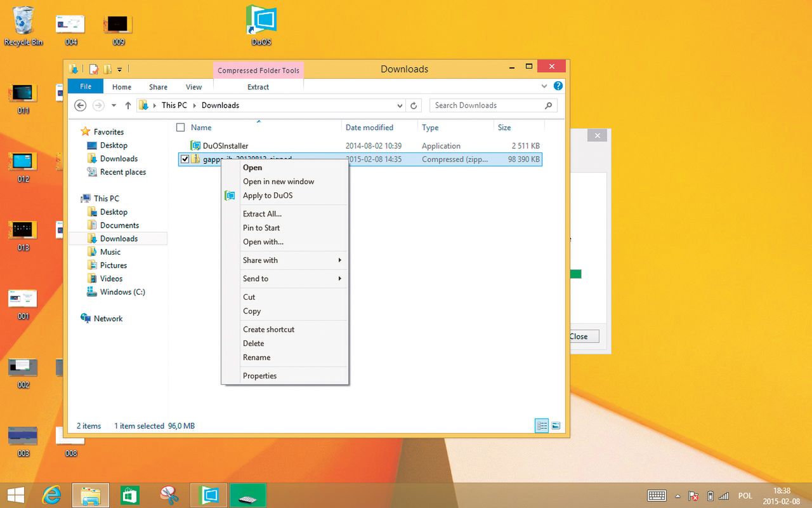The height and width of the screenshot is (508, 812).
Task: Sort files by Date modified column
Action: [379, 128]
